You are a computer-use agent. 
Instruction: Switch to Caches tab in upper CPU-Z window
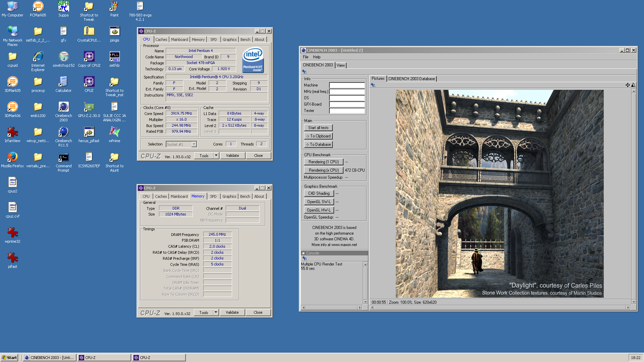tap(161, 40)
